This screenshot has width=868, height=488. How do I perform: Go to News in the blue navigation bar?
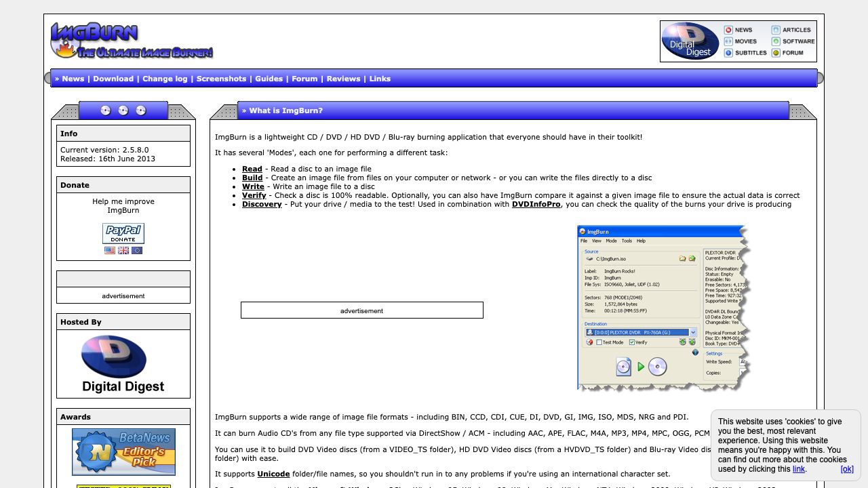tap(73, 79)
